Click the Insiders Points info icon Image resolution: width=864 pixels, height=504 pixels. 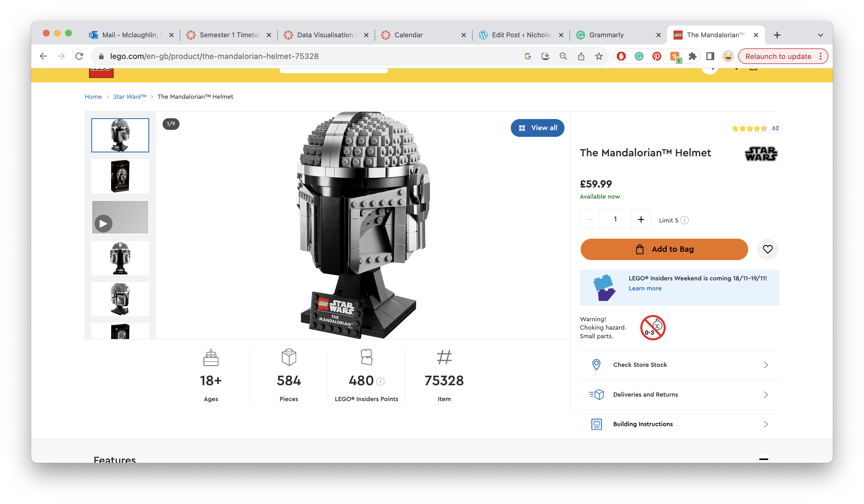tap(380, 381)
